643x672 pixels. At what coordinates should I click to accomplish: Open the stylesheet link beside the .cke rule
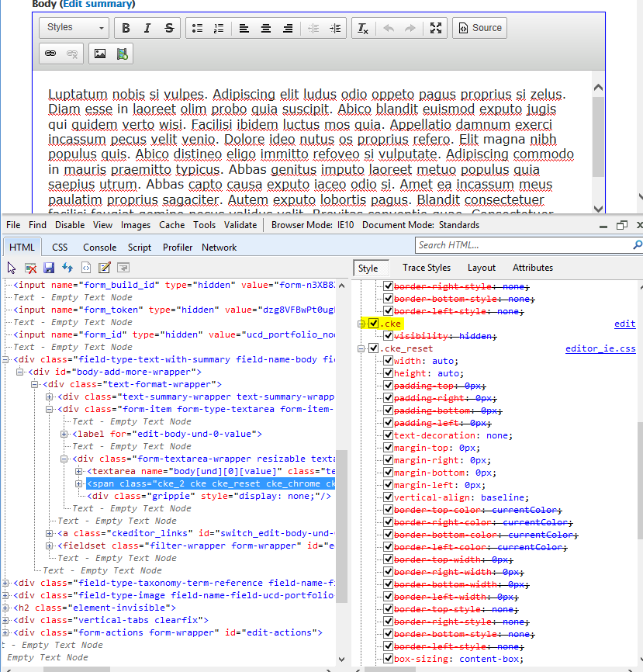tap(624, 324)
